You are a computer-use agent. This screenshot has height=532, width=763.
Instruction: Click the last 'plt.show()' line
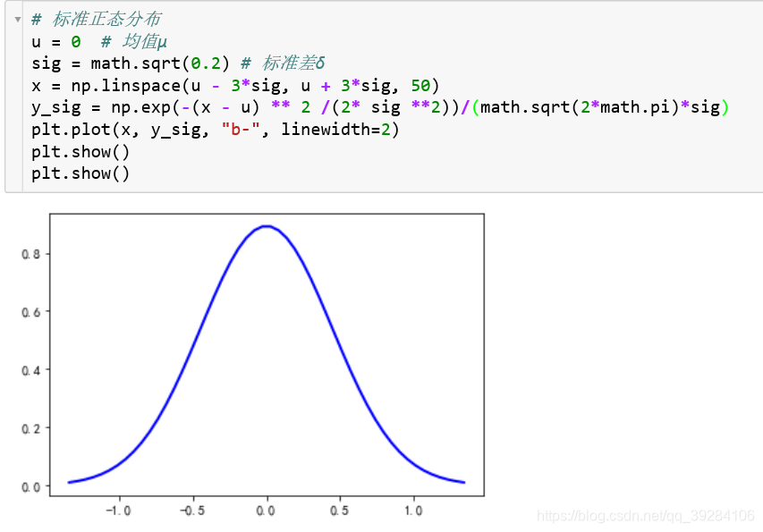(81, 173)
